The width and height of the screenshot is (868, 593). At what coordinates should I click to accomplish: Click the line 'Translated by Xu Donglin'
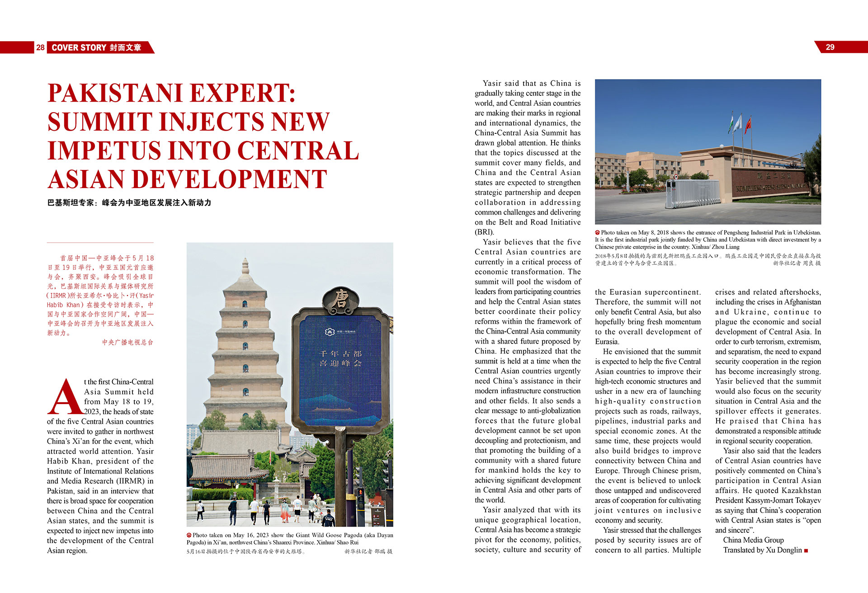tap(762, 550)
